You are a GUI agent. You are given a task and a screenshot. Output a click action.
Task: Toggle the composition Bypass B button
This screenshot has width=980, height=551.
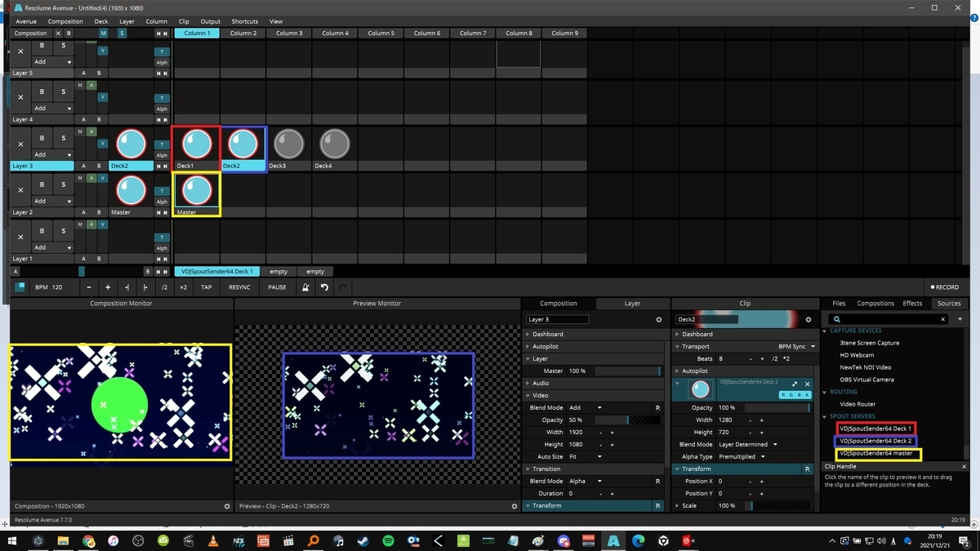coord(69,33)
